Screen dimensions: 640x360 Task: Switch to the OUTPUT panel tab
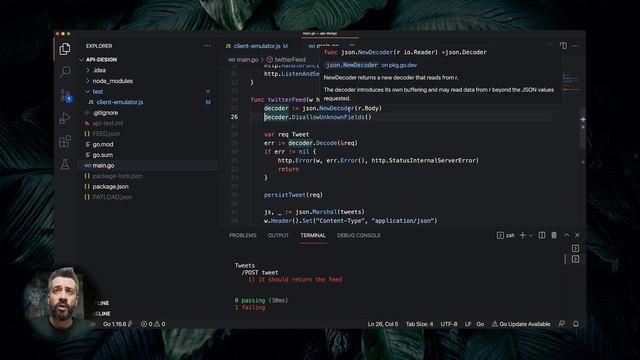[278, 236]
